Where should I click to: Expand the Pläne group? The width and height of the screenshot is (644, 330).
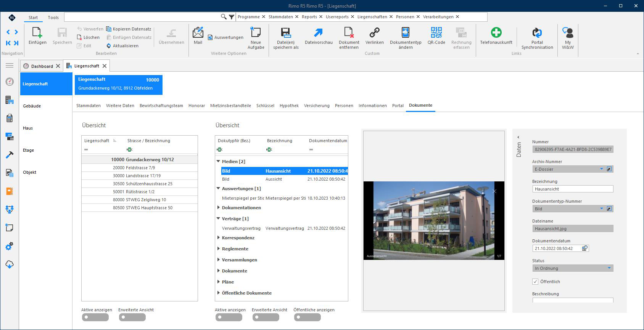point(219,282)
